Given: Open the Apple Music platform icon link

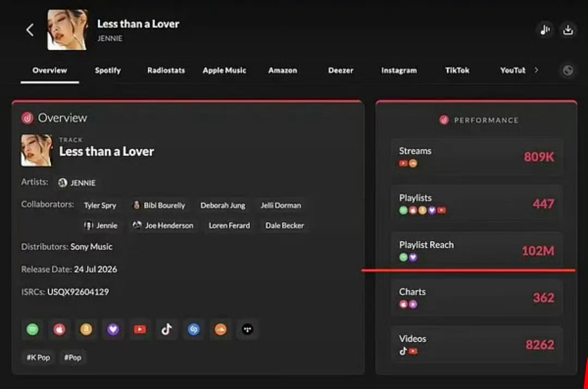Looking at the screenshot, I should [59, 330].
